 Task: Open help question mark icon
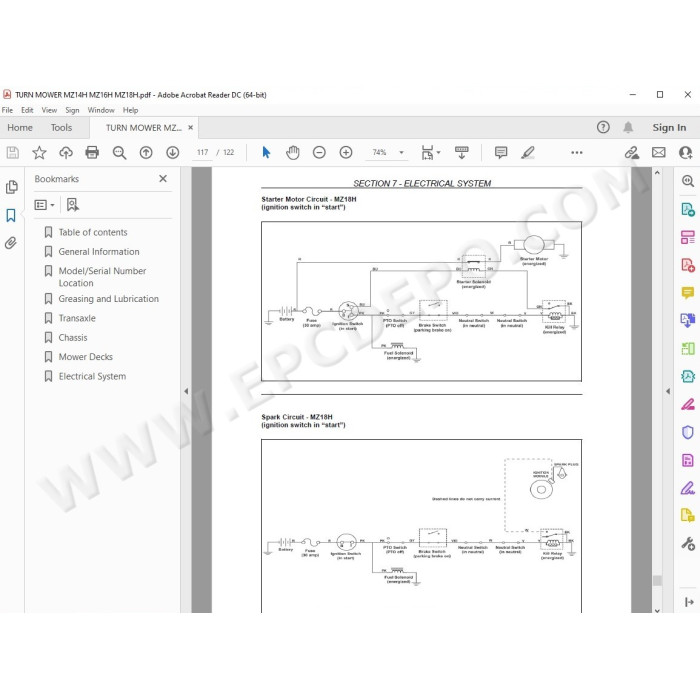(603, 128)
